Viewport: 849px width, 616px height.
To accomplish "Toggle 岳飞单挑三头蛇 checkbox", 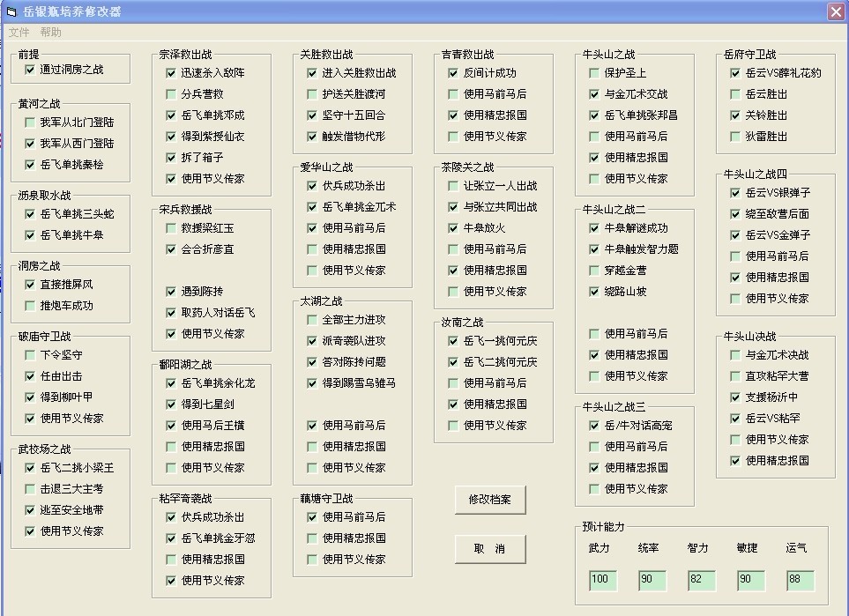I will (x=30, y=214).
